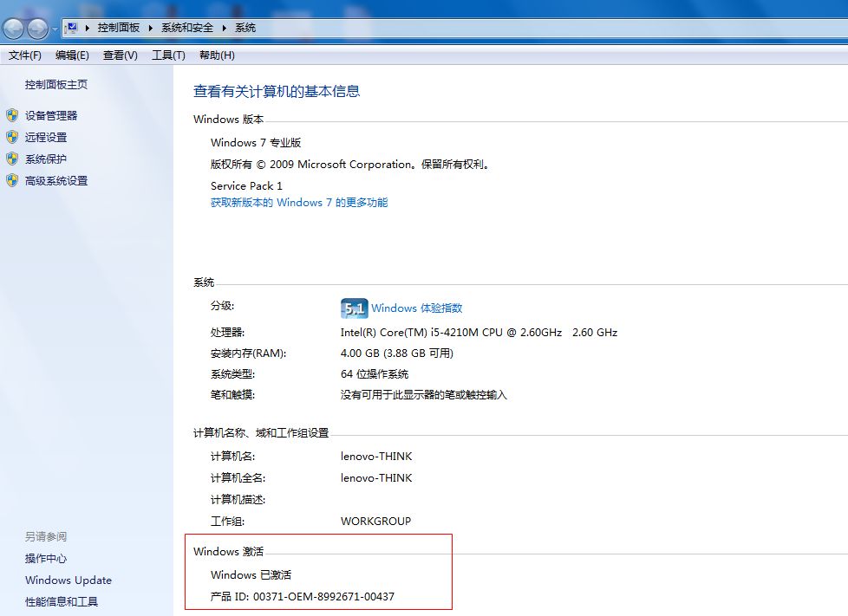Click the shield icon beside 设备管理器
This screenshot has height=616, width=848.
pyautogui.click(x=12, y=115)
